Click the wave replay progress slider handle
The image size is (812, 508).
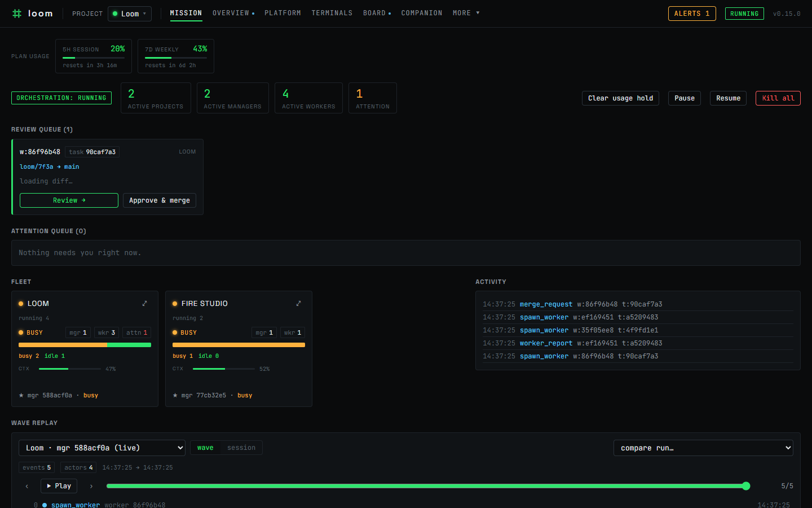pyautogui.click(x=746, y=486)
